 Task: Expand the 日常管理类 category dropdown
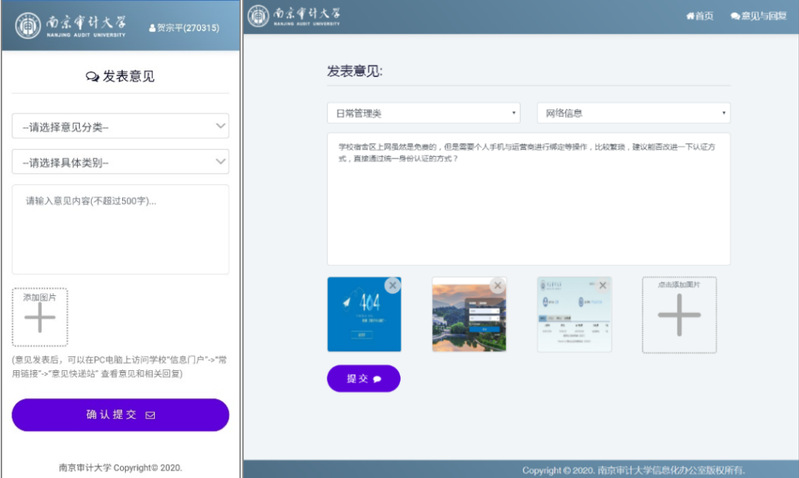pyautogui.click(x=423, y=113)
